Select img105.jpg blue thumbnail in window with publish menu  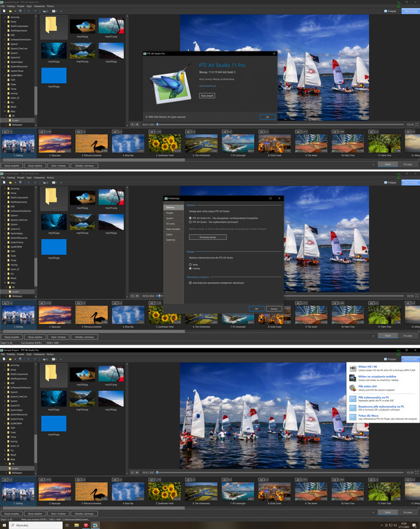(x=54, y=424)
